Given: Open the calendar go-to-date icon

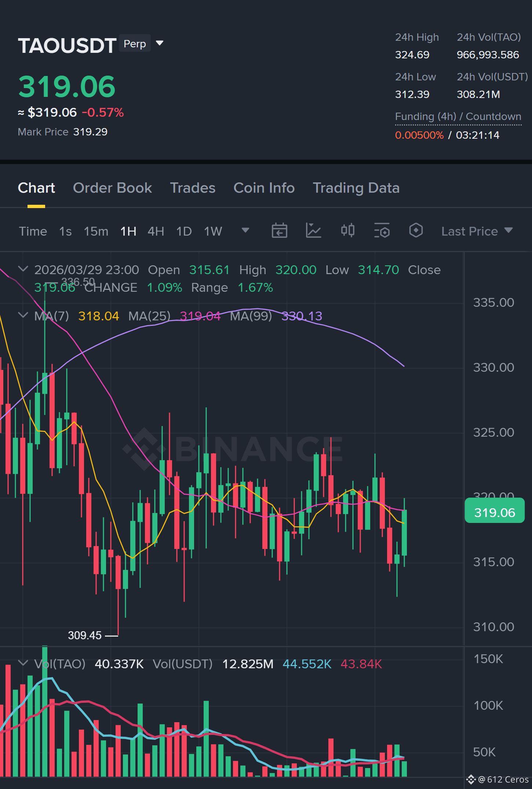Looking at the screenshot, I should 279,231.
